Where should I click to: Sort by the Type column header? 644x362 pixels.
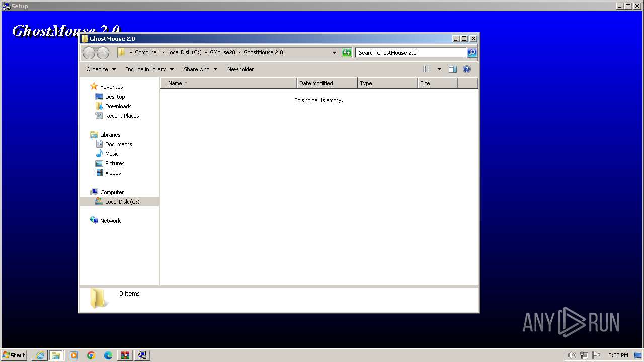387,83
